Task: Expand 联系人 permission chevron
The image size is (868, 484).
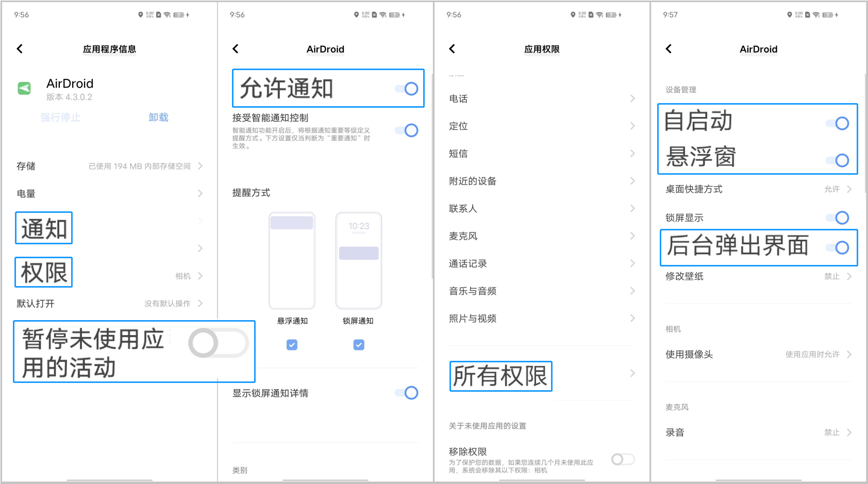Action: click(x=632, y=208)
